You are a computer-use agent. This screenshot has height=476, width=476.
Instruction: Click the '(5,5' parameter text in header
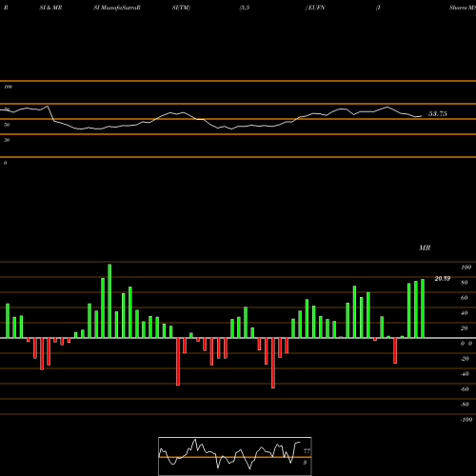point(244,8)
